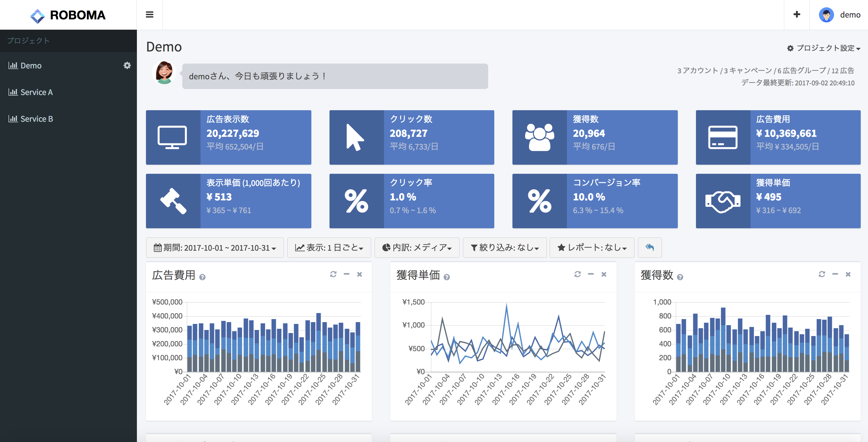The height and width of the screenshot is (442, 868).
Task: Collapse the 広告費用 panel with minus
Action: point(346,274)
